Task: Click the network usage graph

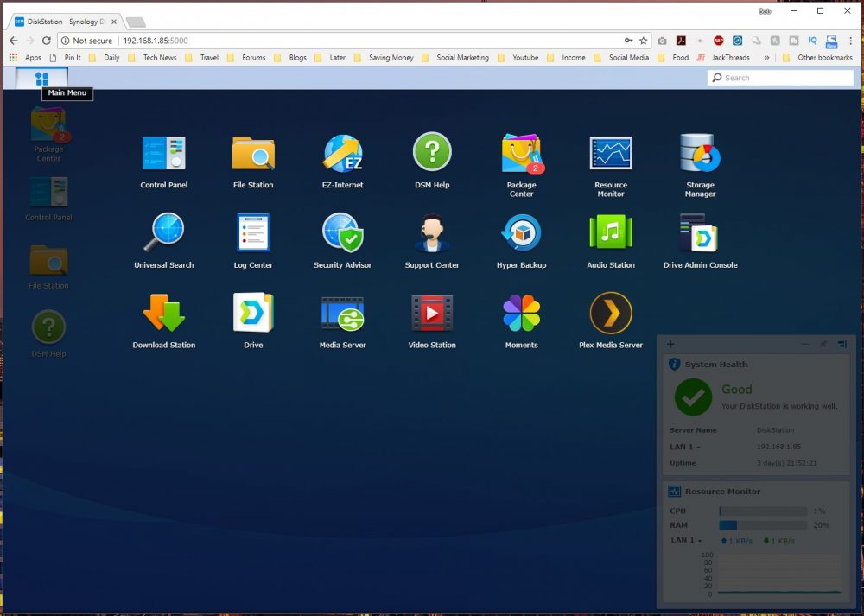Action: pyautogui.click(x=778, y=575)
